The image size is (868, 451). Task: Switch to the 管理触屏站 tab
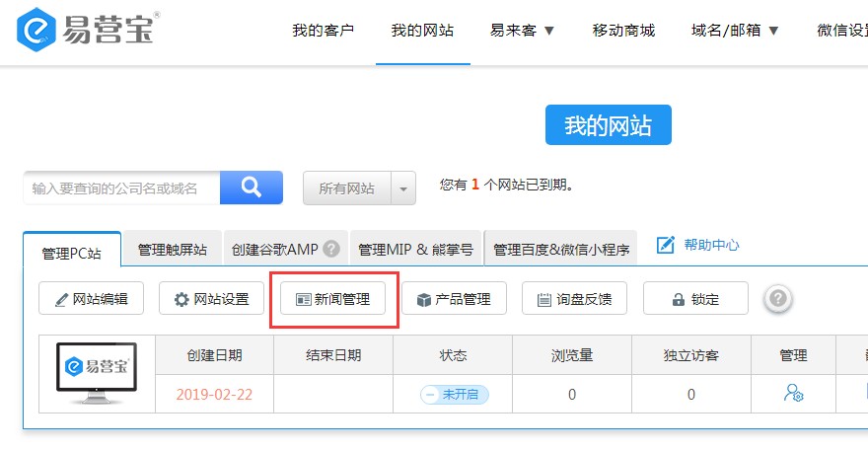coord(173,250)
